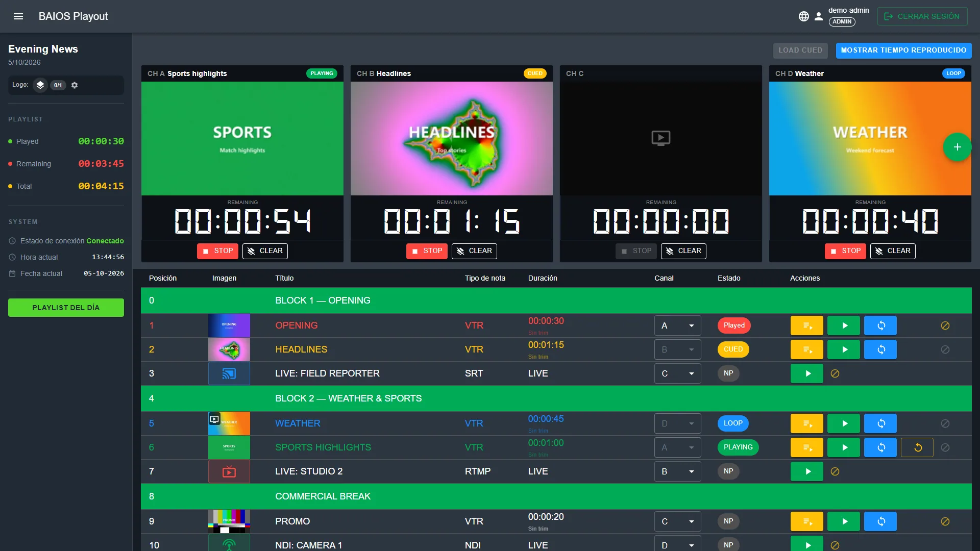Open the hamburger navigation menu
The image size is (980, 551).
click(x=18, y=16)
